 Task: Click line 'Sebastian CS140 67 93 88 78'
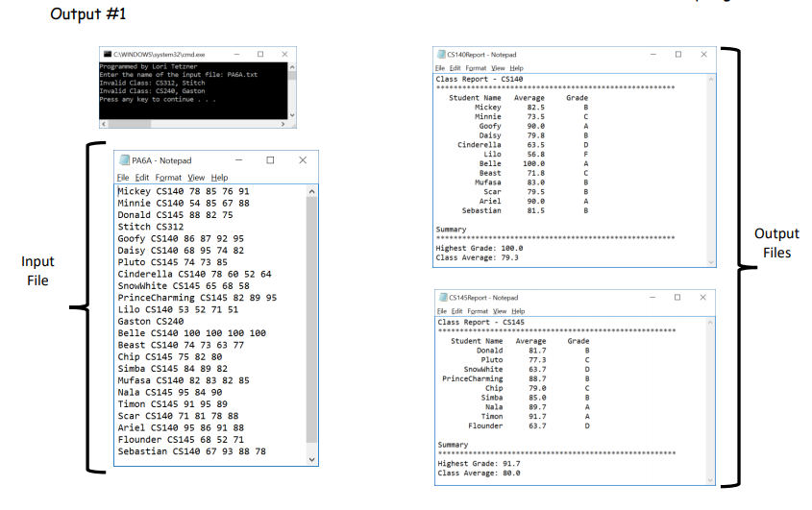click(191, 451)
